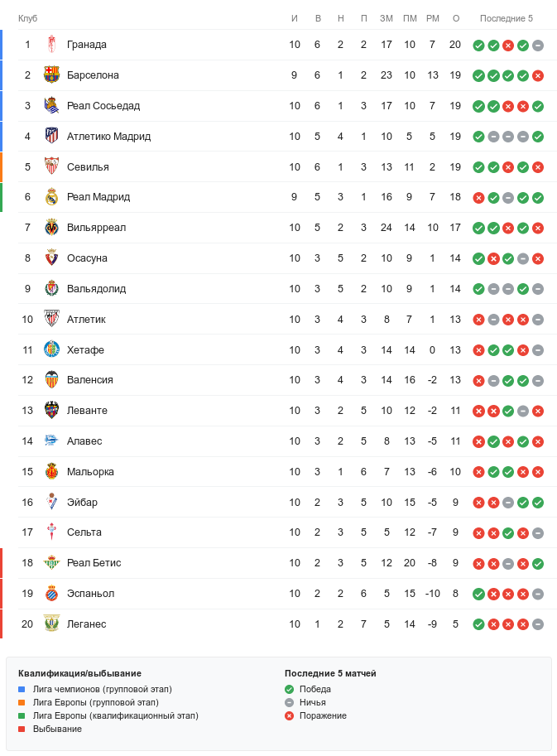Click the Клуб column header
The height and width of the screenshot is (756, 557).
coord(28,18)
